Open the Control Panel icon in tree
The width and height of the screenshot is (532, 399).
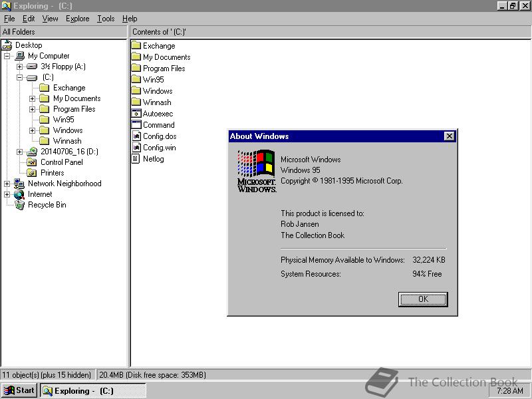click(x=32, y=162)
